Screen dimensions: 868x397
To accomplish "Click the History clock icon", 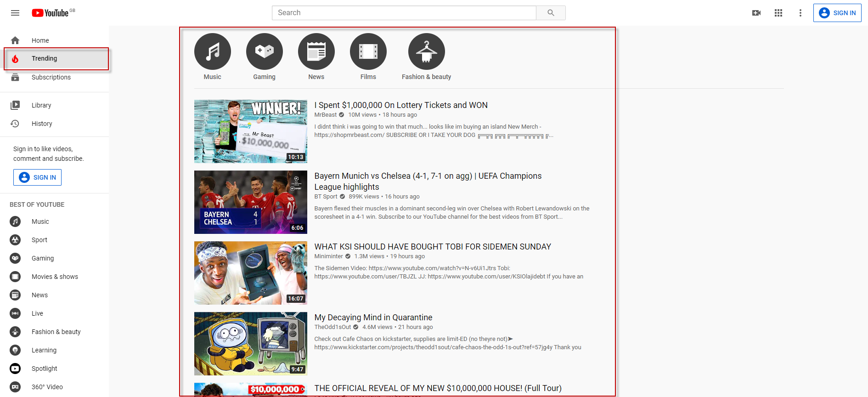I will (15, 124).
